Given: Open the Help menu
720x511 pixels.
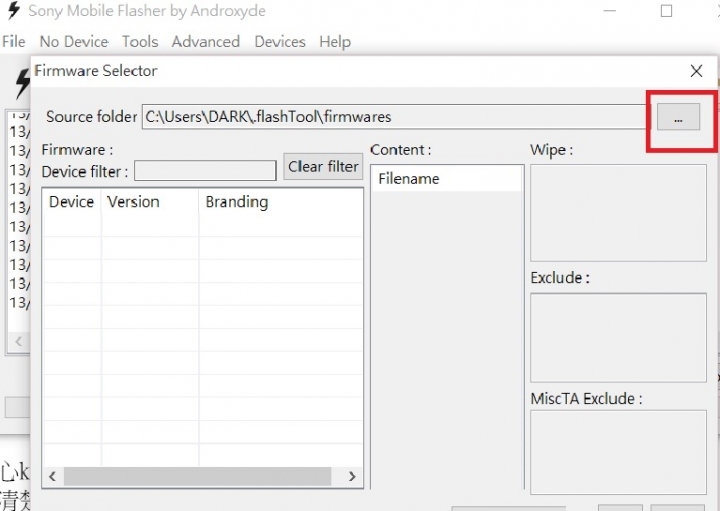Looking at the screenshot, I should pyautogui.click(x=335, y=42).
